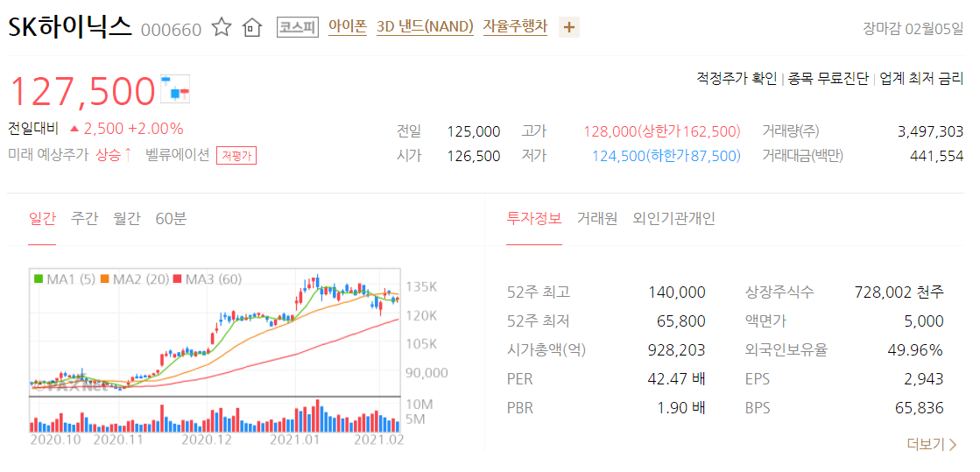Click the stock code 000660
Screen dimensions: 980x472
click(x=172, y=30)
